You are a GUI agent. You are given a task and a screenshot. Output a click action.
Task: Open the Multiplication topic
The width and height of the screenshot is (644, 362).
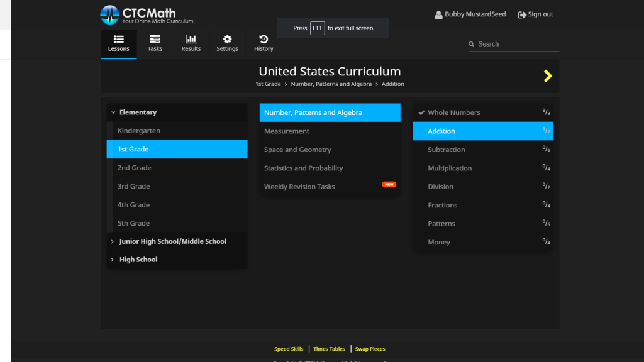point(483,168)
